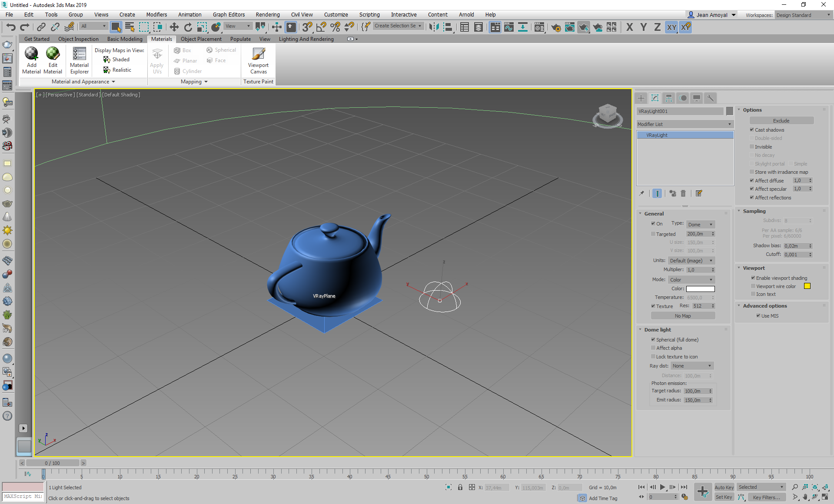Toggle the Affect reflections checkbox
The width and height of the screenshot is (834, 504).
(x=752, y=197)
